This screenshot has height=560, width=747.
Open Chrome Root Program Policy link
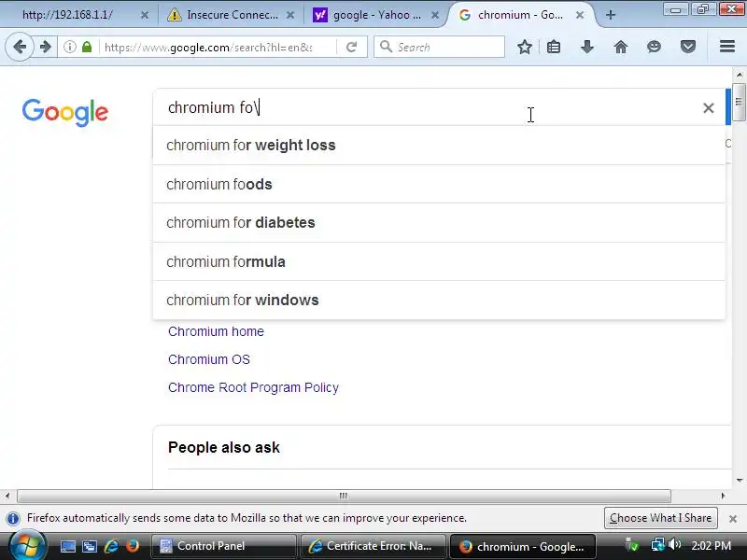tap(253, 387)
